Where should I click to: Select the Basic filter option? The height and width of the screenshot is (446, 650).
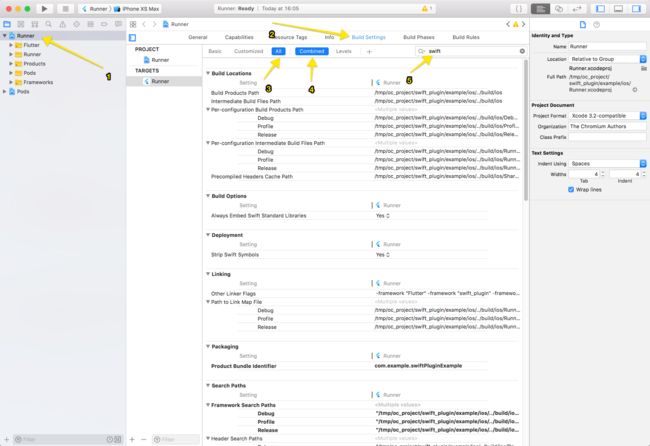(x=215, y=51)
